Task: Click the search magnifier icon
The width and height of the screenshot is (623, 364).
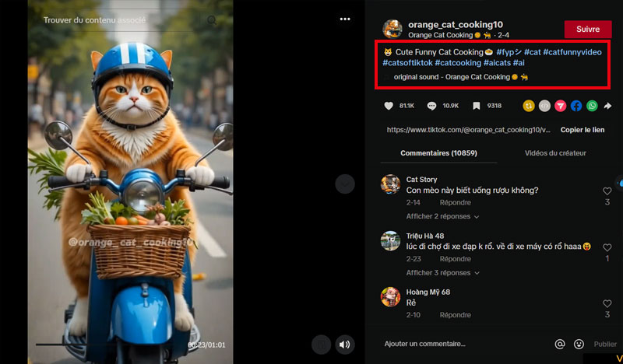Action: click(212, 20)
